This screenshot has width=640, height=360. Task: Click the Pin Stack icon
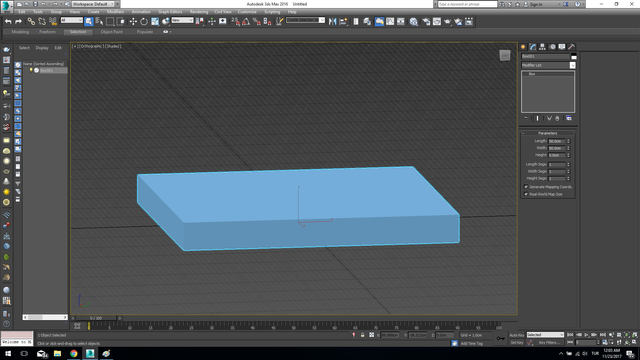526,118
